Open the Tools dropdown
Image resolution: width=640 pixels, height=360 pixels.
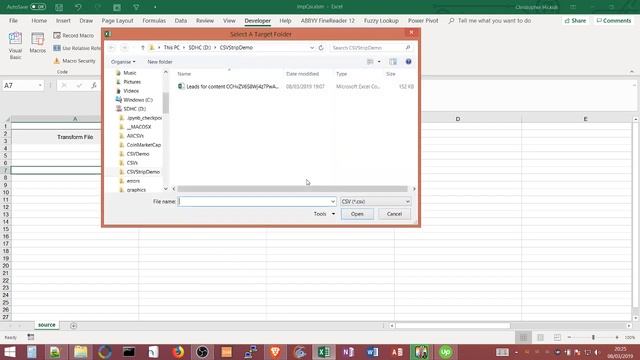coord(324,214)
